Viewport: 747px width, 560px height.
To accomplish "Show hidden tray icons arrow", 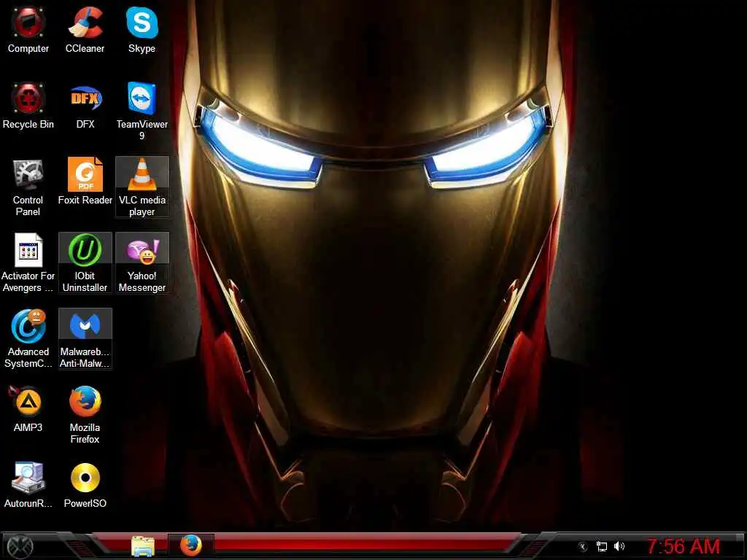I will pos(583,547).
